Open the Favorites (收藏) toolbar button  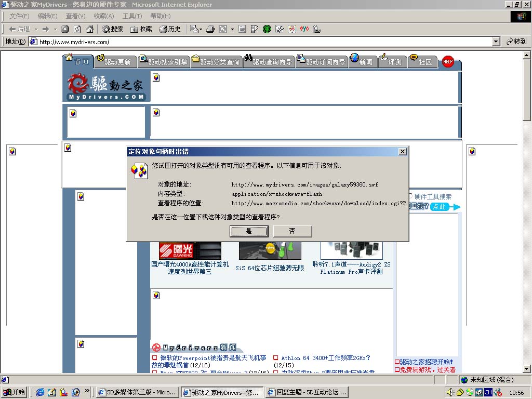pyautogui.click(x=141, y=29)
